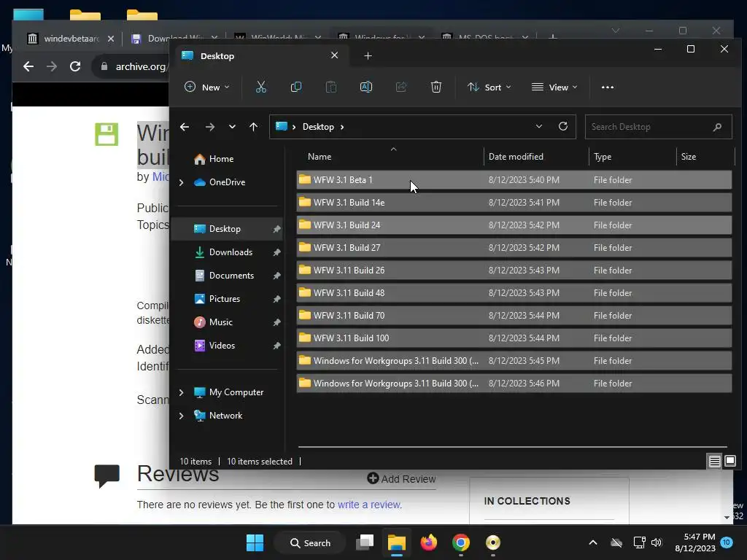Open Home in the navigation pane
Screen dimensions: 747x560
pyautogui.click(x=220, y=159)
